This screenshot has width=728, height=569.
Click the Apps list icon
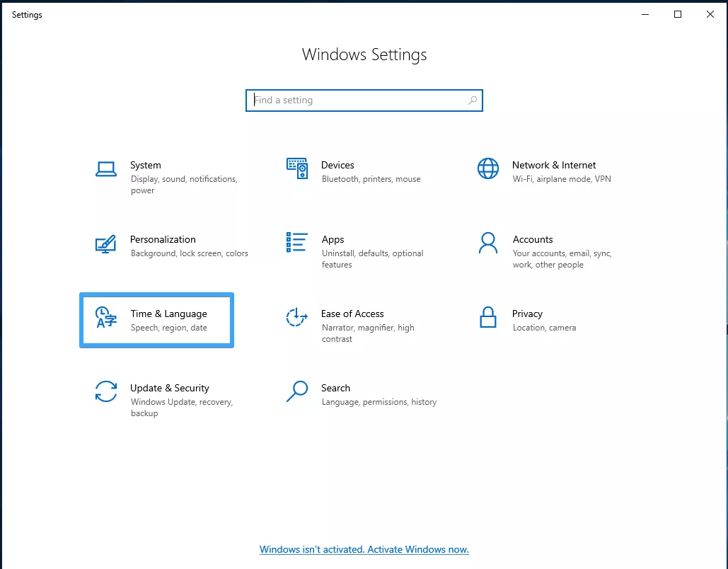coord(297,242)
